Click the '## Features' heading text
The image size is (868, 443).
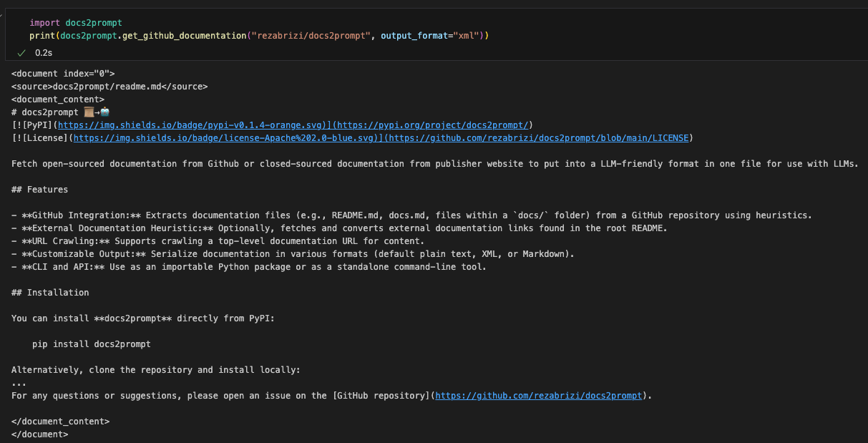pyautogui.click(x=40, y=190)
